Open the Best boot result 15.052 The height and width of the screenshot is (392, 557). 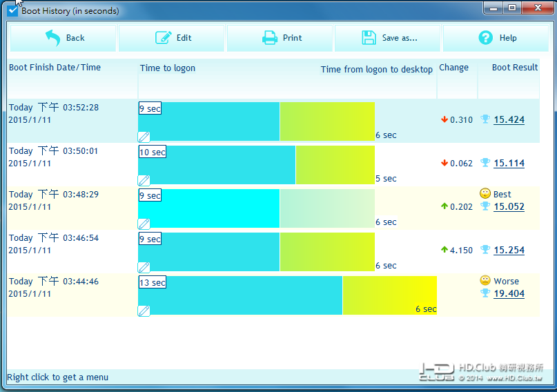[509, 206]
